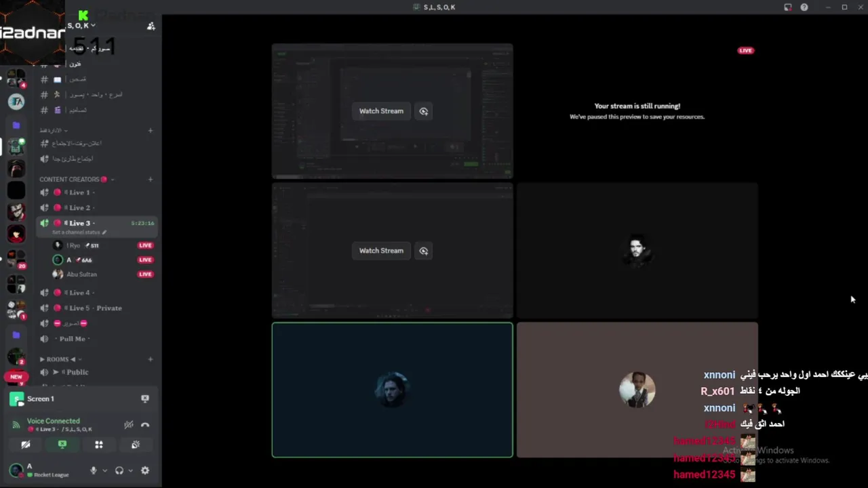Open the TA server icon

[16, 102]
